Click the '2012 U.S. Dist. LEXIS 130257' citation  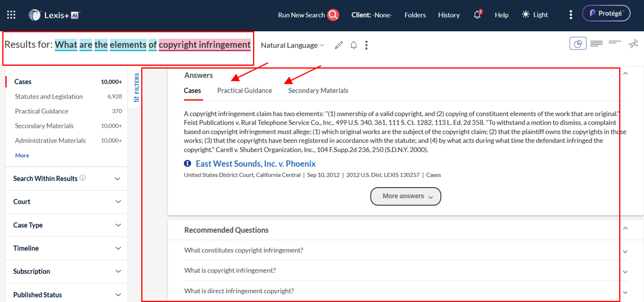click(x=383, y=175)
